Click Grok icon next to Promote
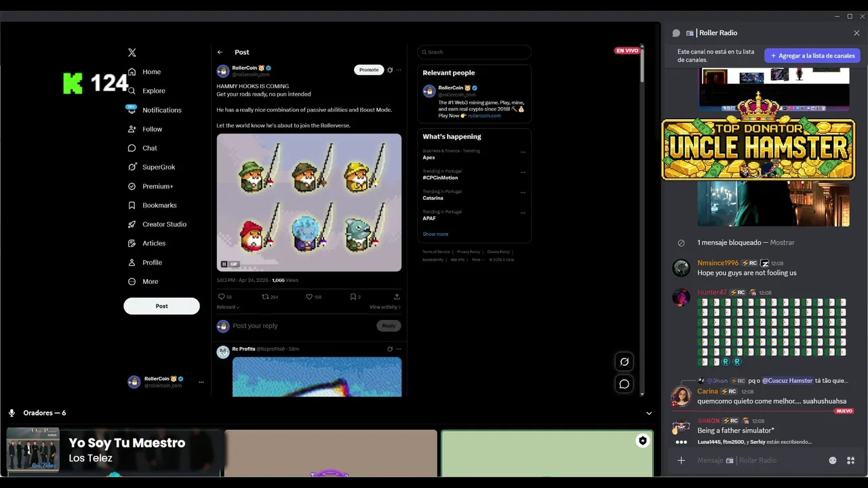This screenshot has height=488, width=868. tap(390, 70)
